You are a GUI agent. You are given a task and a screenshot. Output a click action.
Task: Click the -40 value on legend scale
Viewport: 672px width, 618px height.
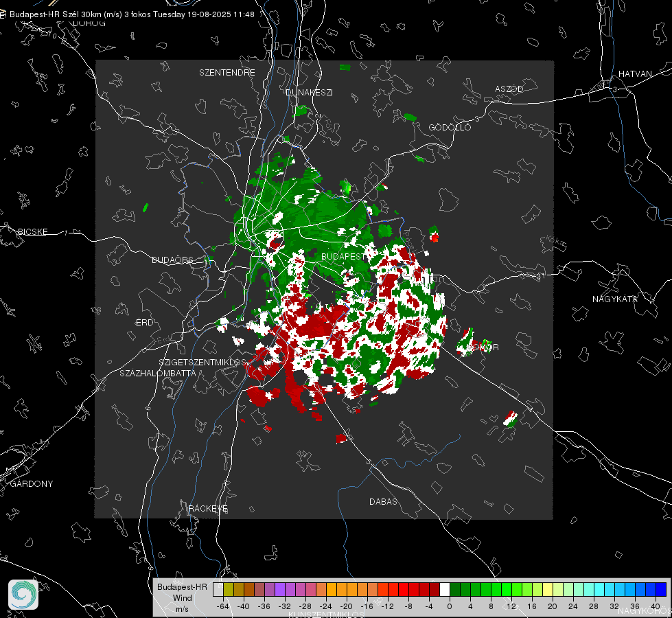click(244, 606)
